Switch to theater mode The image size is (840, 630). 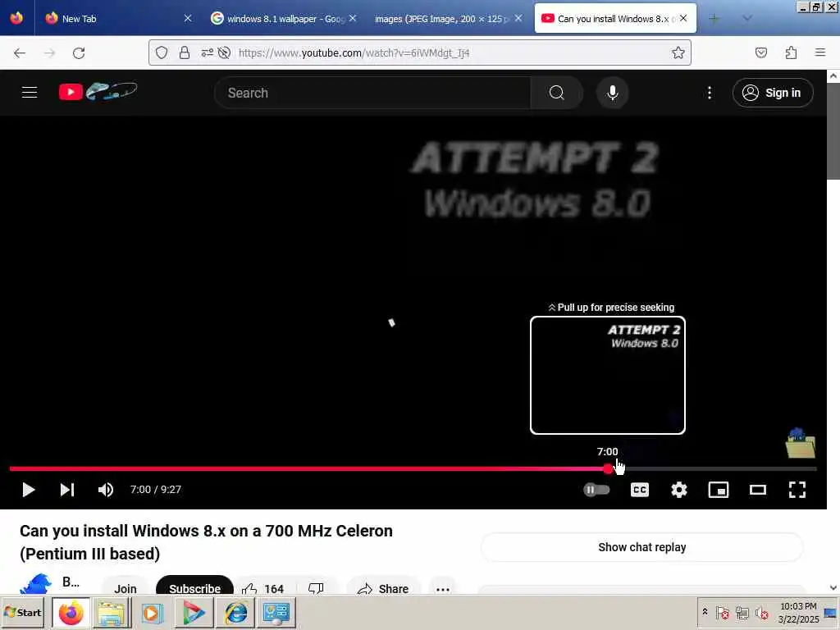(757, 490)
